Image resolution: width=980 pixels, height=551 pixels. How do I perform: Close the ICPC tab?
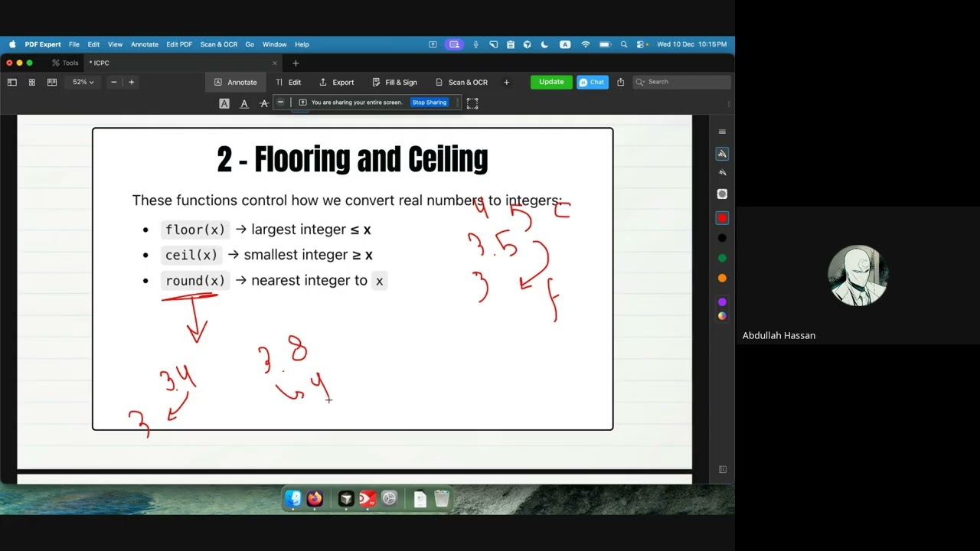tap(275, 63)
